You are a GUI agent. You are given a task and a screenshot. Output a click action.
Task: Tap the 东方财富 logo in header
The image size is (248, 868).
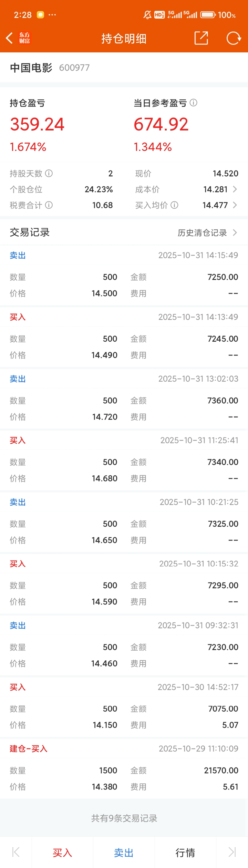24,38
